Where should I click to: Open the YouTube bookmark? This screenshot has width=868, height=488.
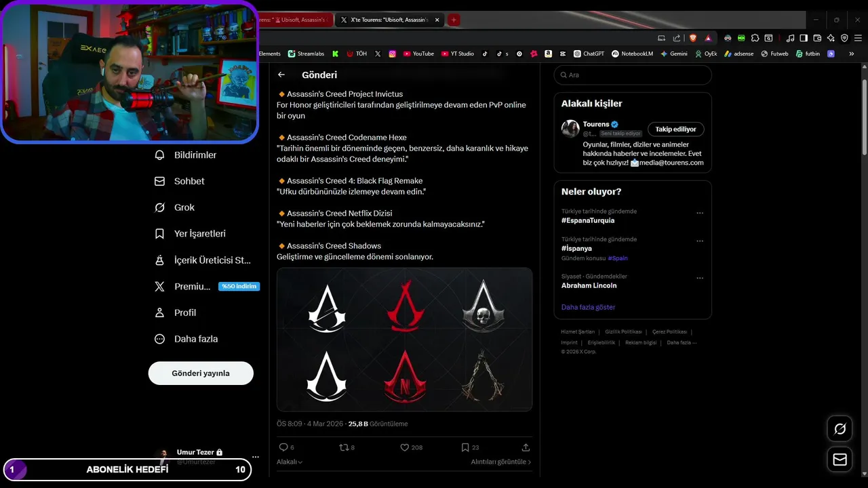pyautogui.click(x=418, y=54)
